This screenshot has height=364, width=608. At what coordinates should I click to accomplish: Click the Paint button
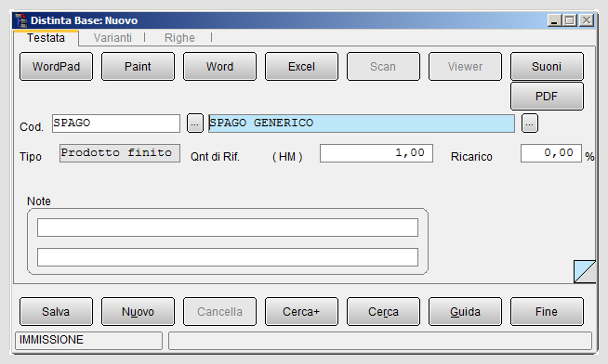tap(138, 67)
